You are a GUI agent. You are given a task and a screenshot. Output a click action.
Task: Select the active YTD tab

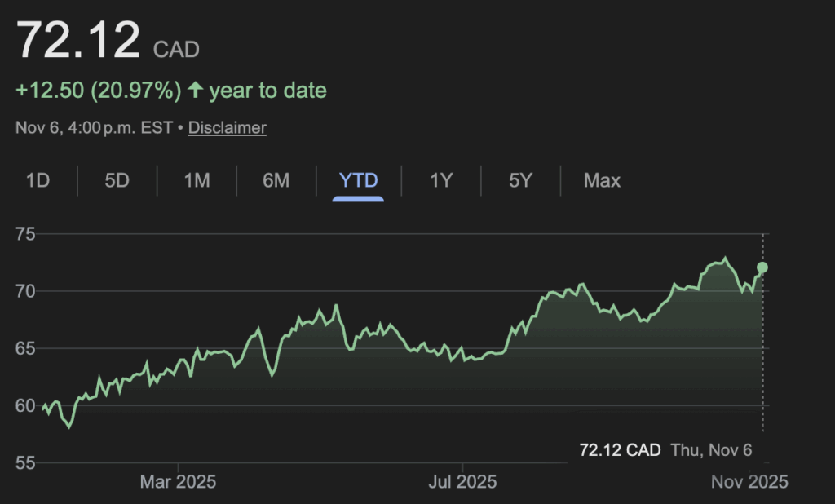click(x=358, y=180)
